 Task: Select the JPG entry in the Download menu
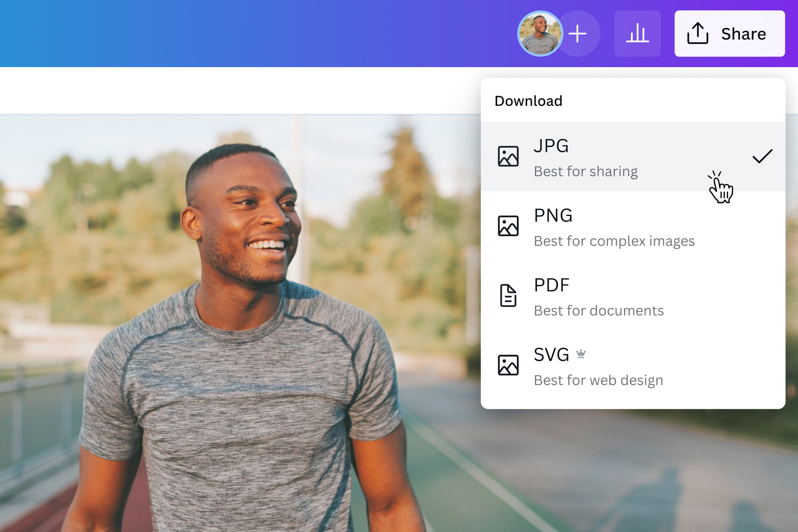click(611, 157)
